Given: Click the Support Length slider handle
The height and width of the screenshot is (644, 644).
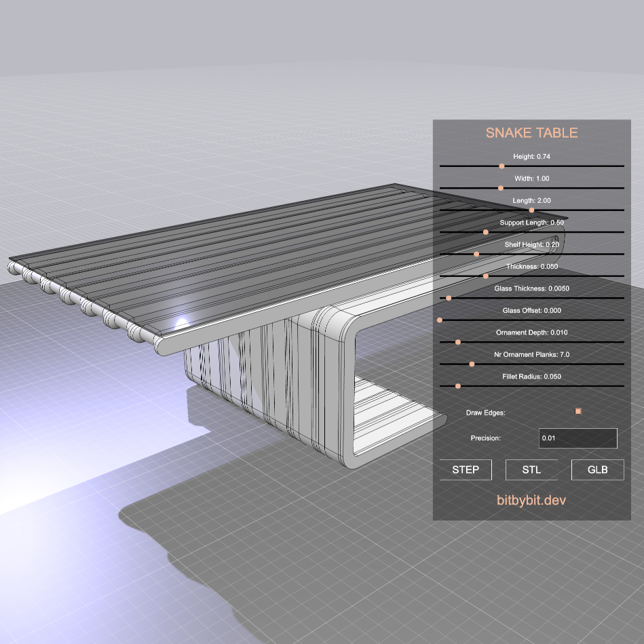Looking at the screenshot, I should (x=485, y=233).
